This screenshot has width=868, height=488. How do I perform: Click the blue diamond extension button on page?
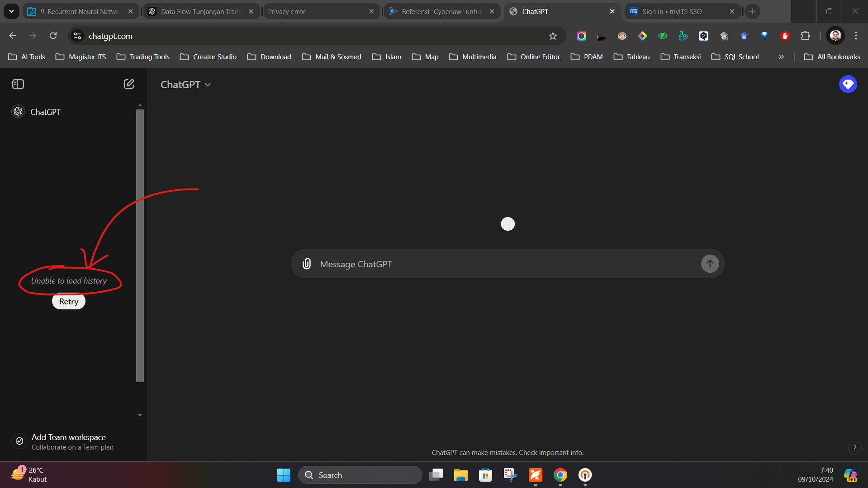pos(848,84)
